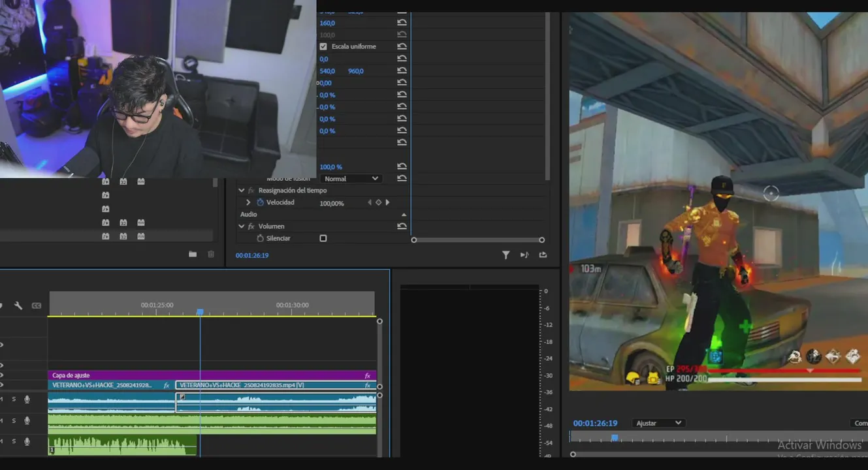Click the 960,0 value field

coord(356,71)
